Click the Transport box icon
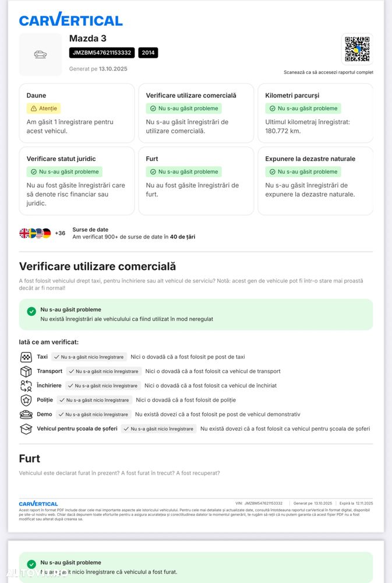The width and height of the screenshot is (392, 583). point(26,371)
